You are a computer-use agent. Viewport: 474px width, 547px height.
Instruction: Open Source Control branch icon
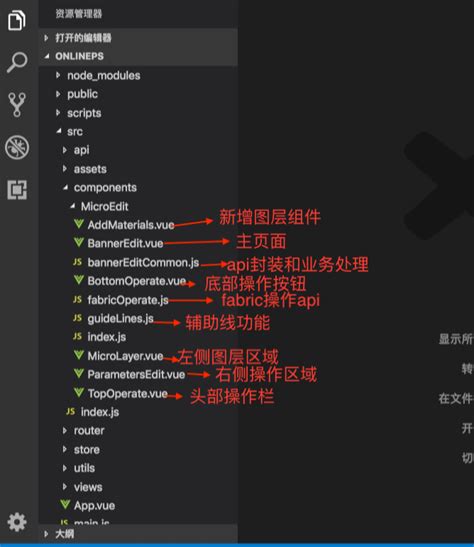point(17,105)
